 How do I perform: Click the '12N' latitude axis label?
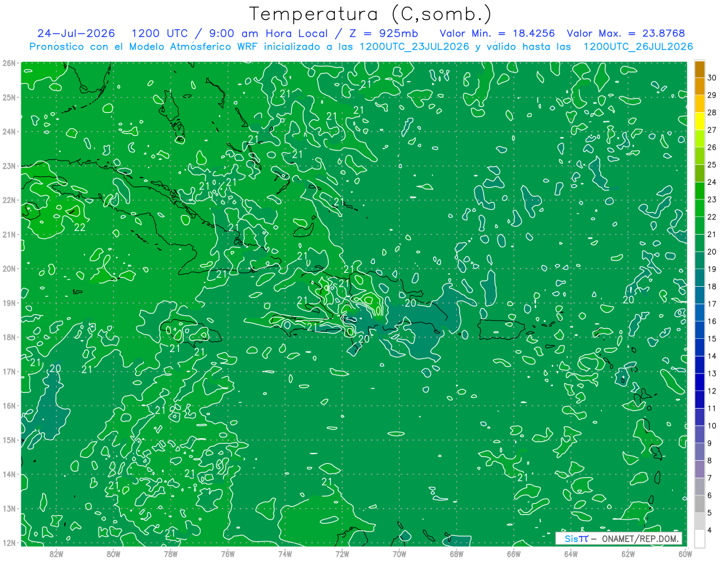click(8, 543)
